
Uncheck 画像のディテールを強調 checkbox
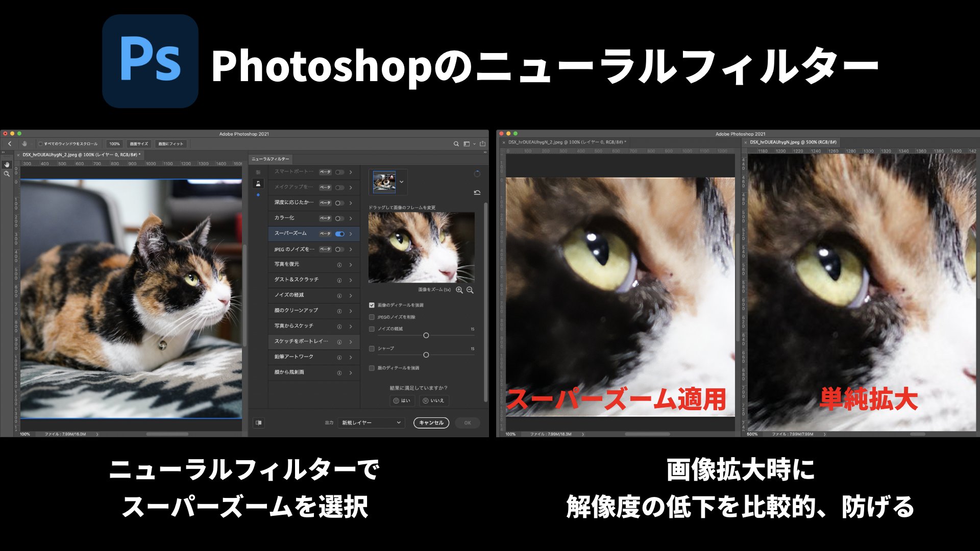[372, 305]
